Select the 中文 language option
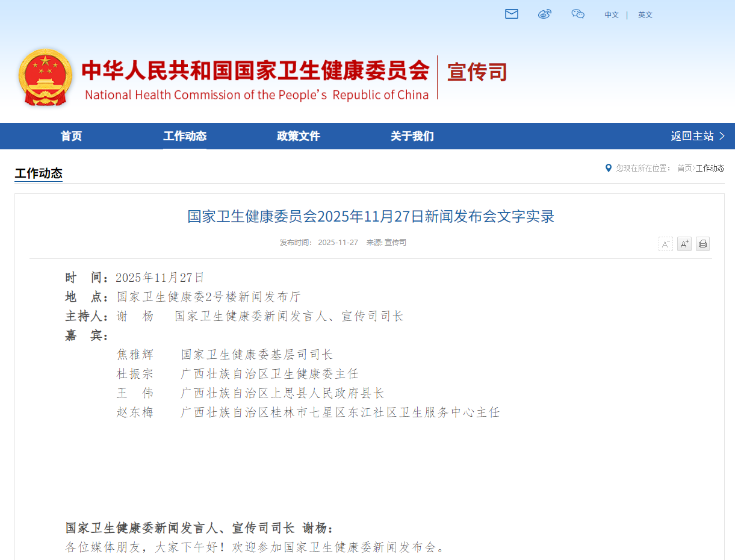The height and width of the screenshot is (560, 735). pyautogui.click(x=611, y=15)
